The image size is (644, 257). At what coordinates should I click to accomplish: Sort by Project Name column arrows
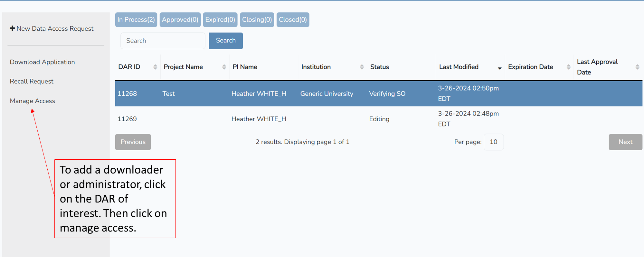(x=224, y=67)
